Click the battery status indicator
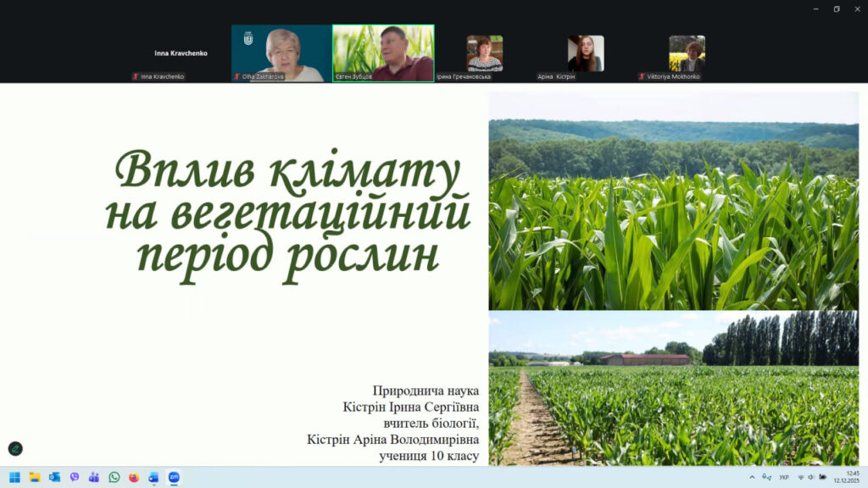The image size is (868, 488). (x=823, y=476)
